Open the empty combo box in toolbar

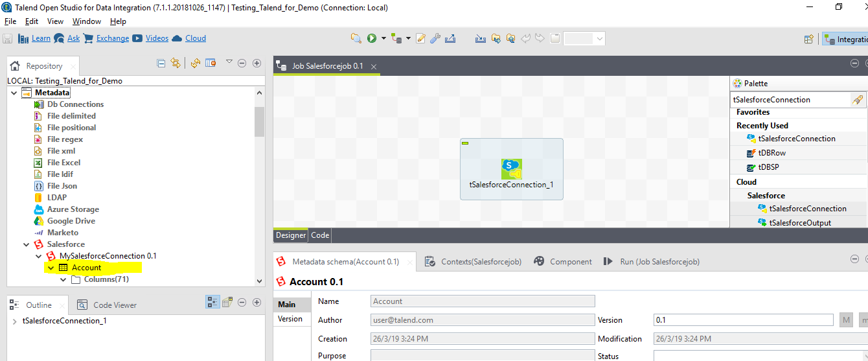tap(584, 39)
